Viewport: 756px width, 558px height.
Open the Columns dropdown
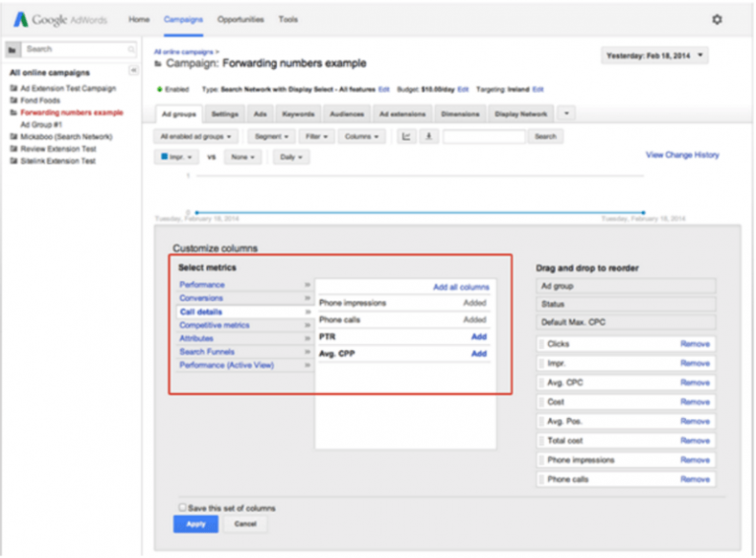click(362, 136)
